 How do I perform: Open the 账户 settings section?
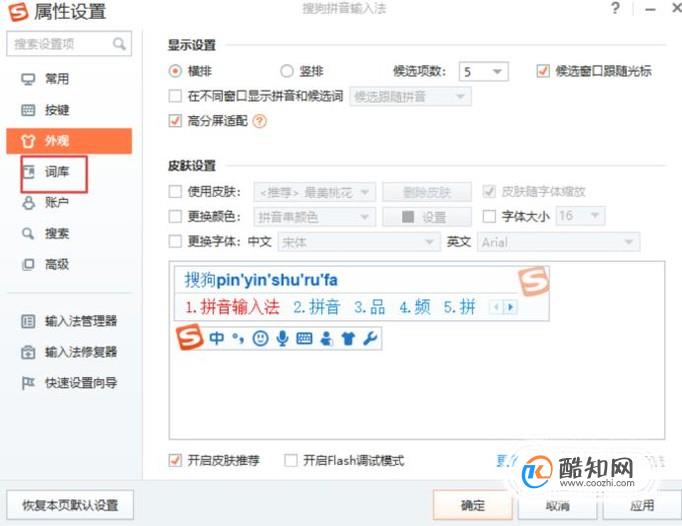click(69, 202)
